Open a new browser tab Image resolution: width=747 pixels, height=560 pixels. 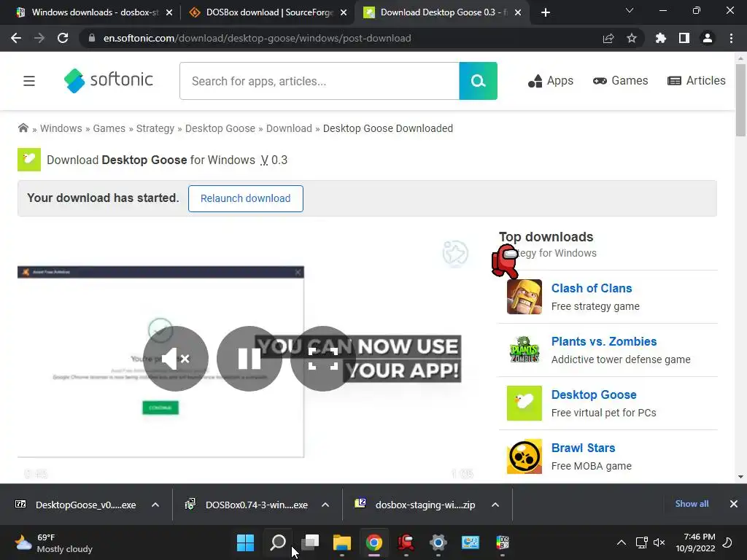[546, 12]
